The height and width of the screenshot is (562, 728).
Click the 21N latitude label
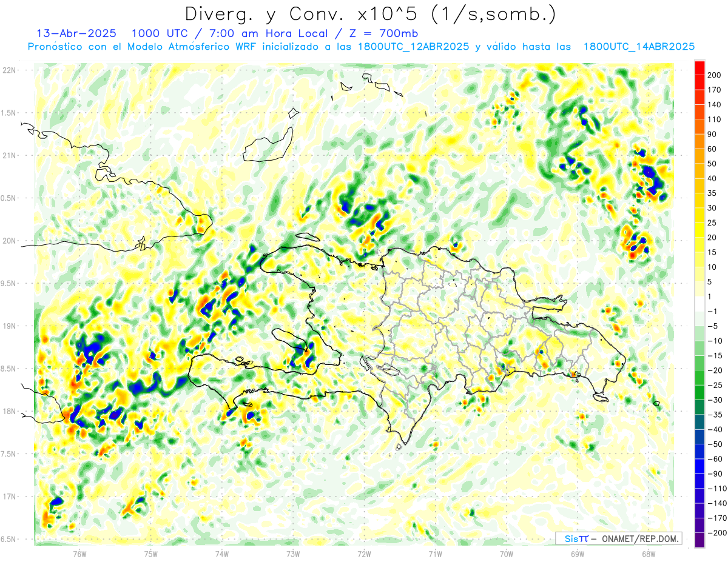(x=9, y=155)
